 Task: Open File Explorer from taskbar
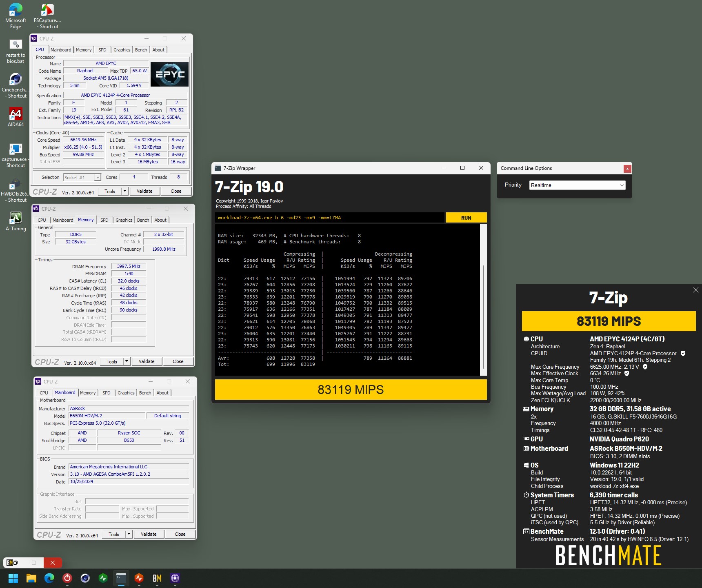31,578
